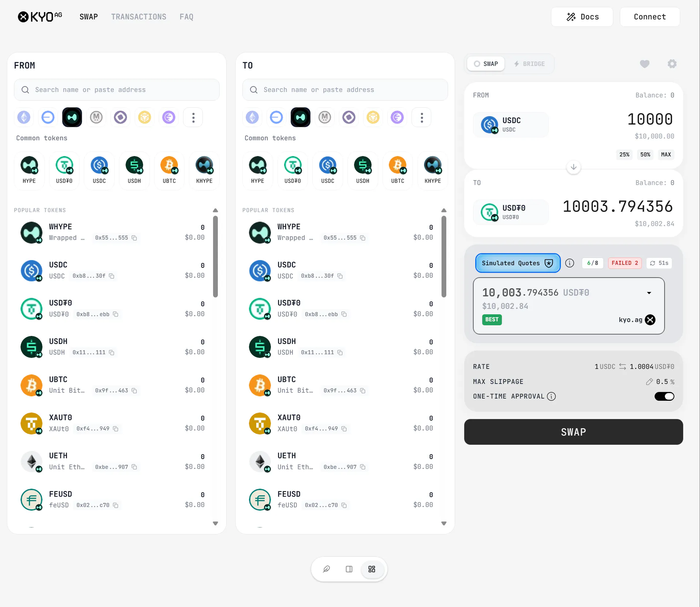The height and width of the screenshot is (607, 700).
Task: Toggle One-Time Approval switch
Action: (x=664, y=396)
